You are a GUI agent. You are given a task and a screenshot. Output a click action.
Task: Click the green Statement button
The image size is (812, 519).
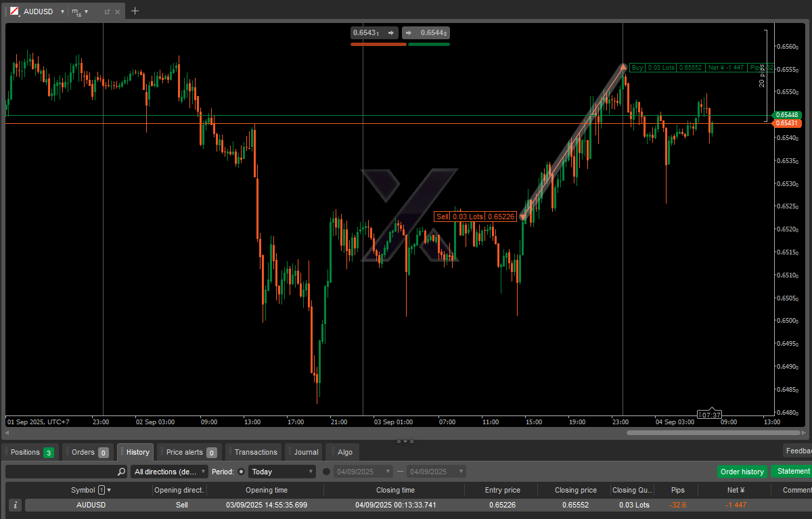[x=792, y=472]
